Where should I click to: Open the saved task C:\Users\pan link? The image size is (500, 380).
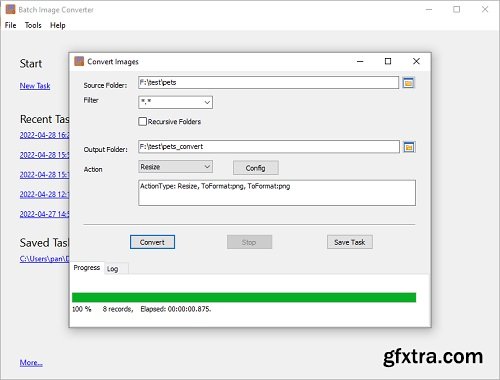44,259
